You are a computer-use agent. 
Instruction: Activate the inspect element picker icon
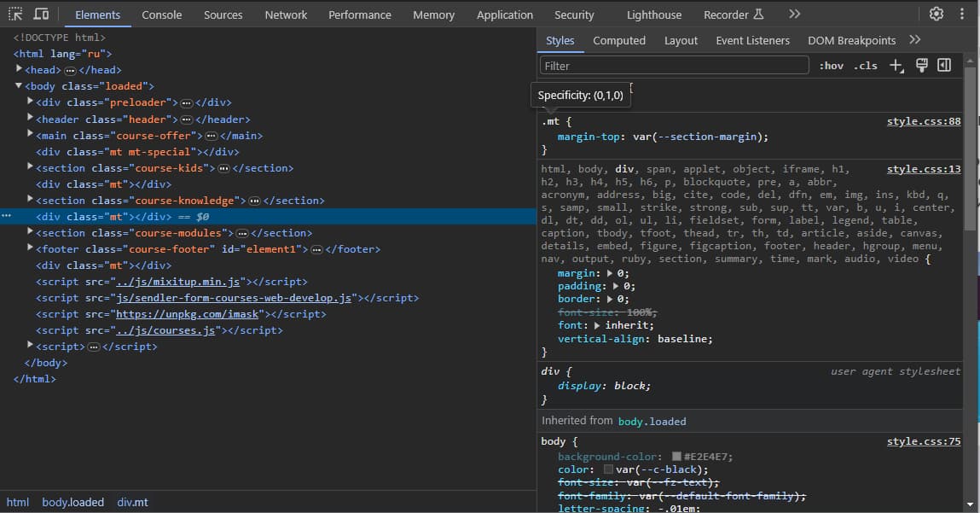click(x=17, y=15)
